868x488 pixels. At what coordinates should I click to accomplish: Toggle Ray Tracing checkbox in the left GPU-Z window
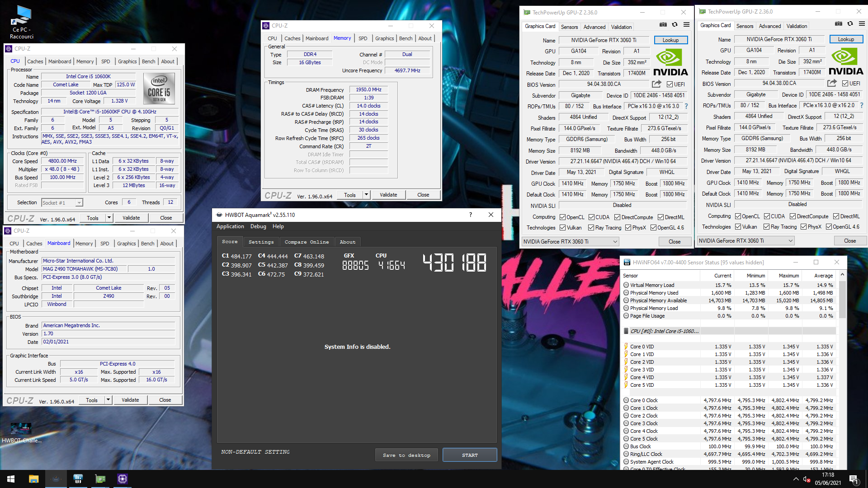tap(591, 228)
